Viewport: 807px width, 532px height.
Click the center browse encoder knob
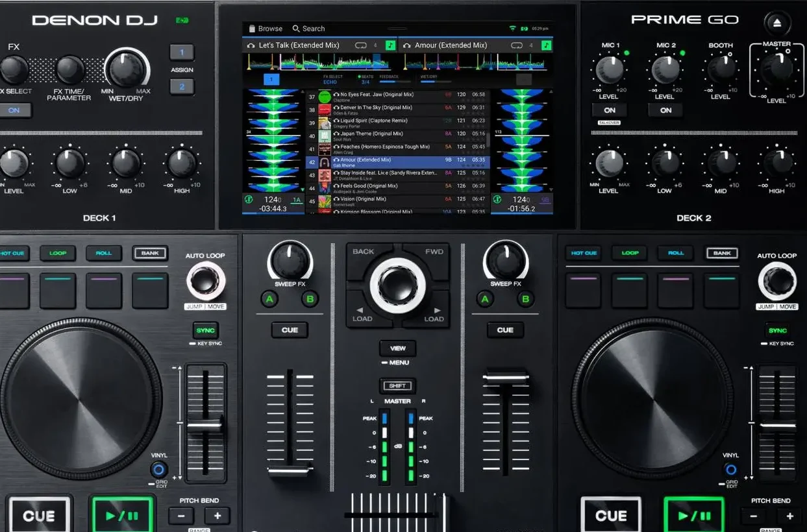[398, 285]
